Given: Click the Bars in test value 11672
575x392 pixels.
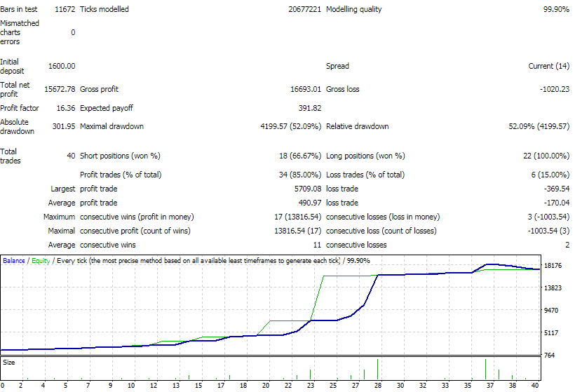Looking at the screenshot, I should pyautogui.click(x=65, y=10).
